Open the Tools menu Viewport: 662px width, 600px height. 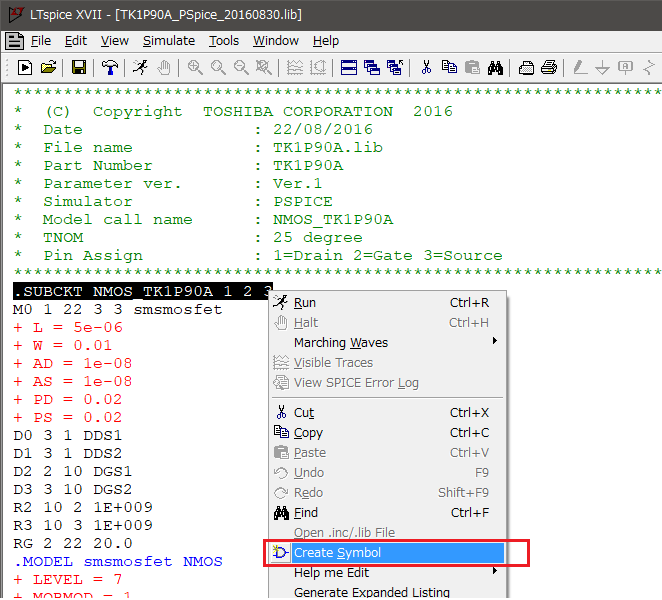(224, 41)
